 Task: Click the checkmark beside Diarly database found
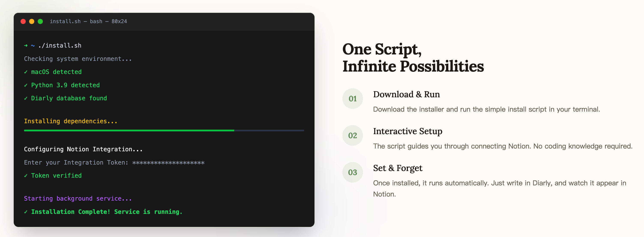click(26, 98)
